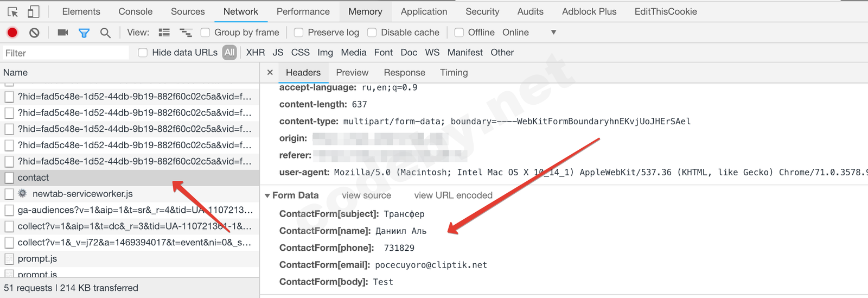
Task: Open the network search magnifier
Action: [105, 33]
